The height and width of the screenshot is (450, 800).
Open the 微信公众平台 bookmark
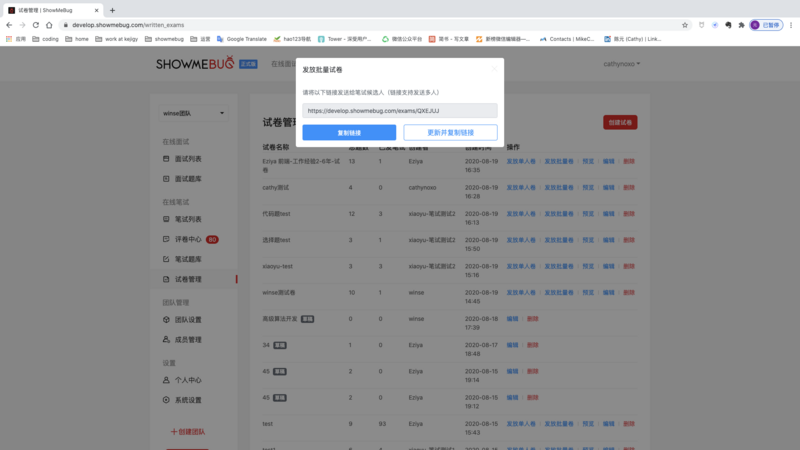pos(402,39)
